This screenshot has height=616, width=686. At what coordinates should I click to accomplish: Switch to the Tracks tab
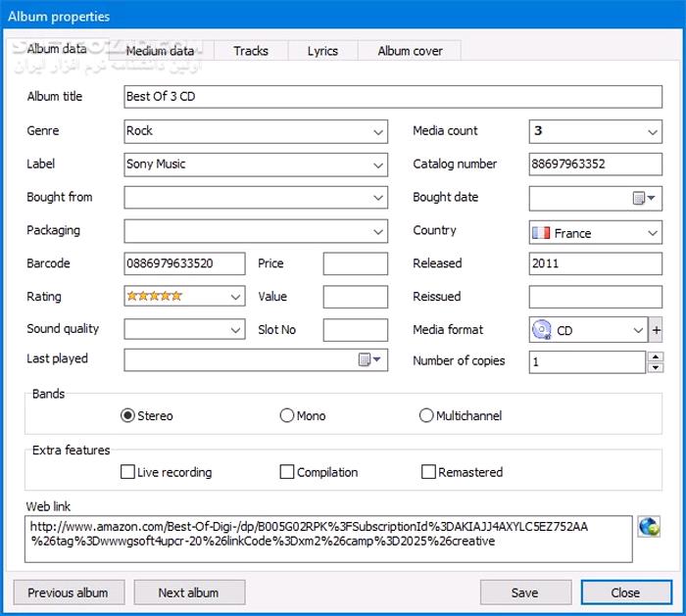[251, 51]
